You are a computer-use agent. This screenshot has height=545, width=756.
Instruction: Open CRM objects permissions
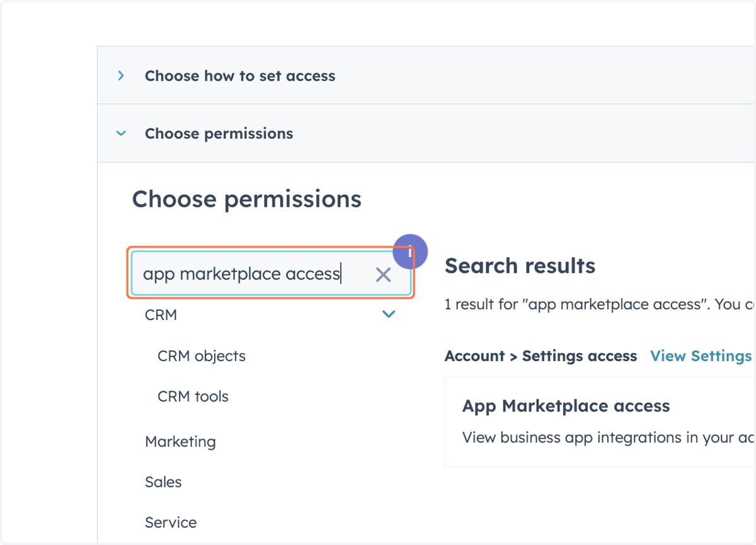point(202,356)
